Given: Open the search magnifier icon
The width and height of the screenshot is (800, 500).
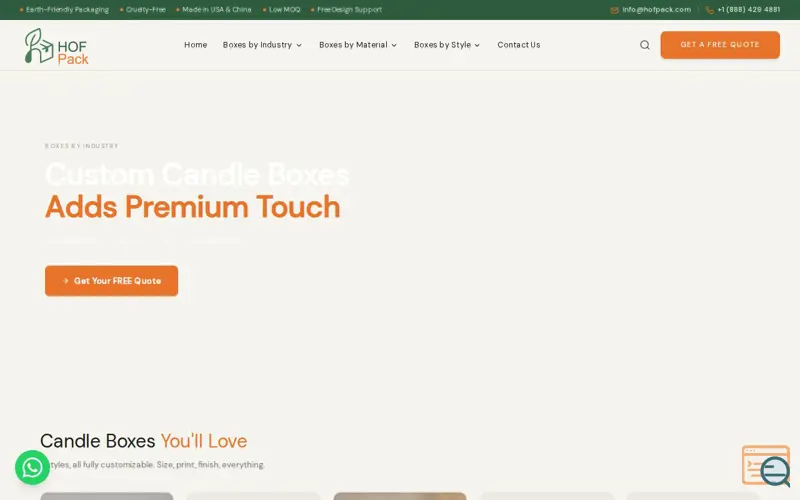Looking at the screenshot, I should (645, 45).
